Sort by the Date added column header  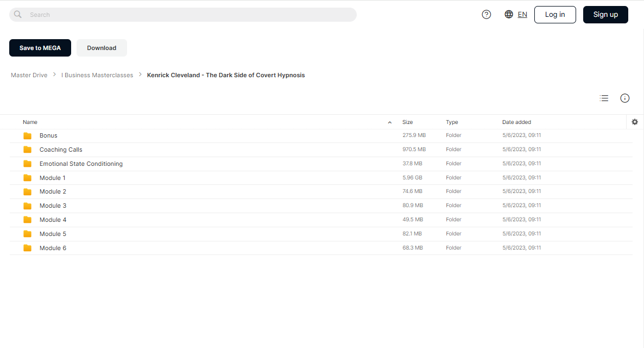click(516, 122)
